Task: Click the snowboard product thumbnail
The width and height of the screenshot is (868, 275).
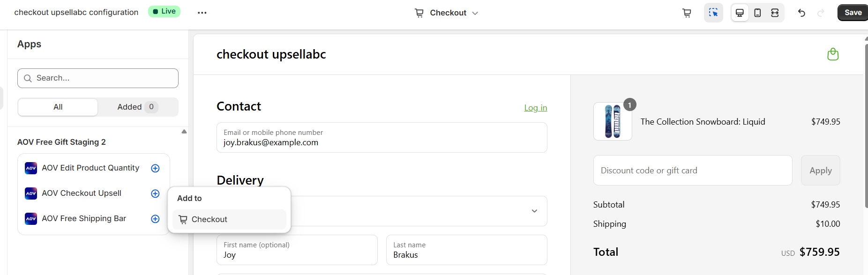Action: click(x=613, y=121)
